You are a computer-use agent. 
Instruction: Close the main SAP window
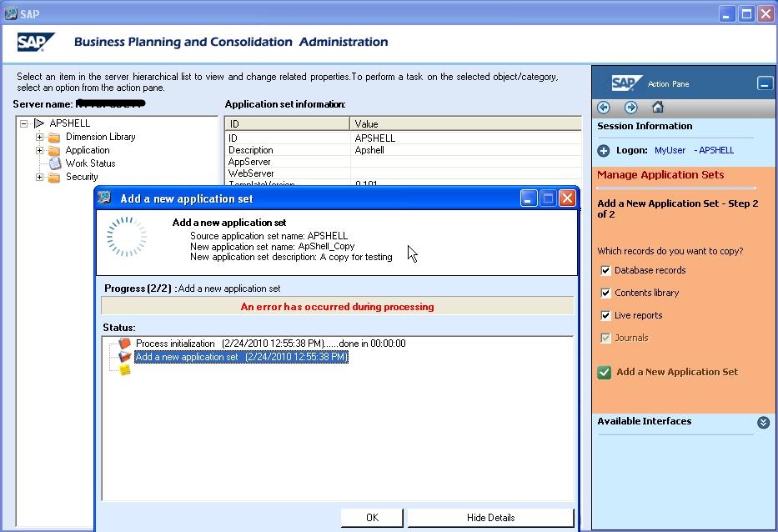(765, 14)
